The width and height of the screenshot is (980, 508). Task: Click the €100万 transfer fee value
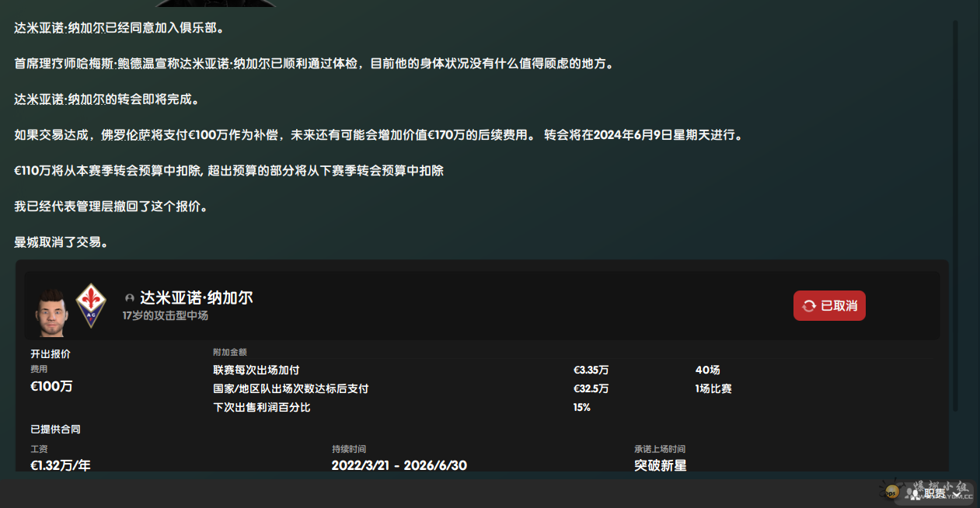pyautogui.click(x=51, y=387)
